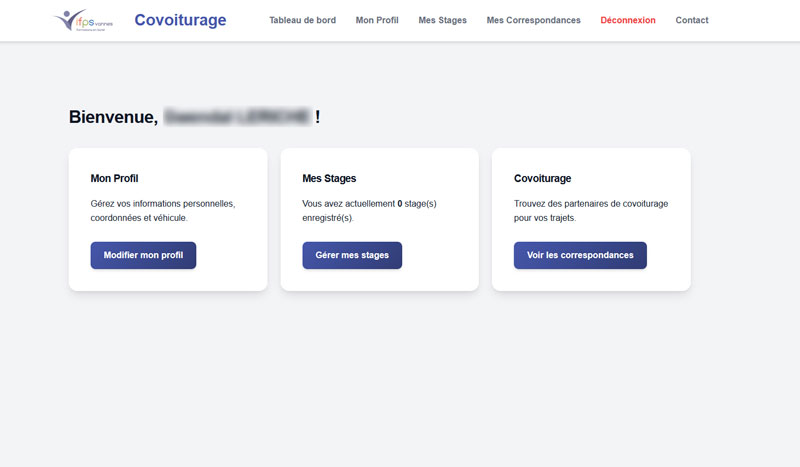The image size is (800, 467).
Task: Log out using the Déconnexion link
Action: pyautogui.click(x=628, y=20)
